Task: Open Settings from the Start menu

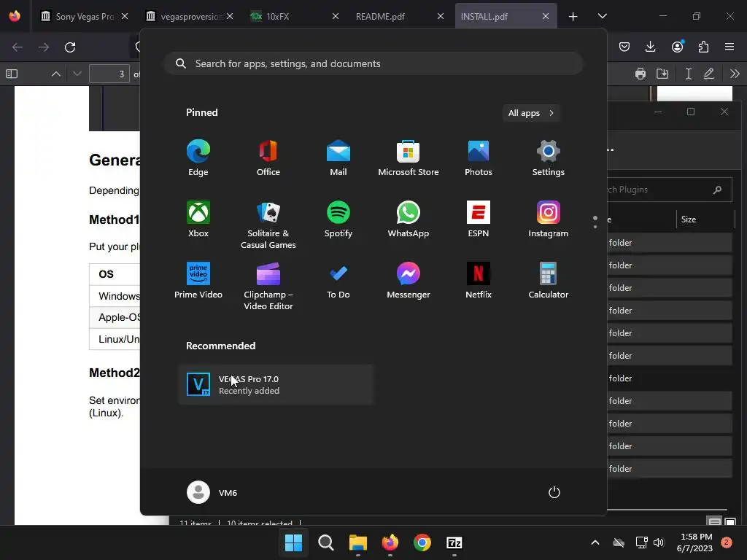Action: [549, 157]
